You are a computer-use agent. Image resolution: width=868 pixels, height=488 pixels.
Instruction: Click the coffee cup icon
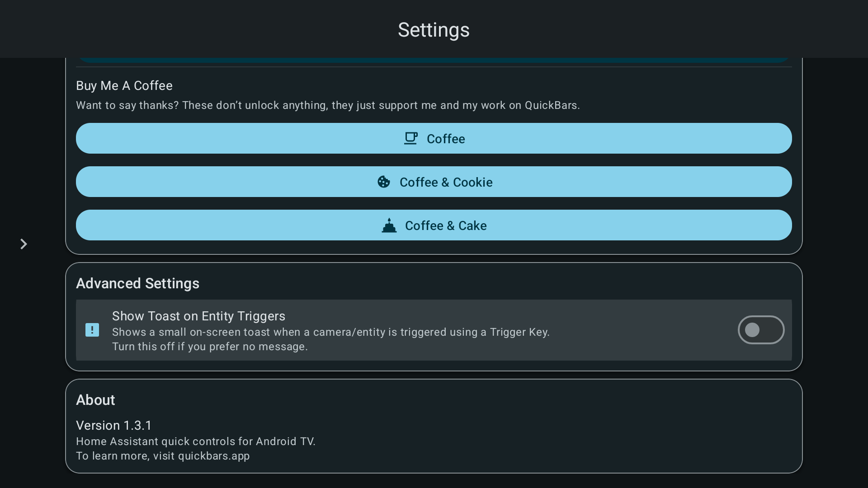[x=410, y=138]
